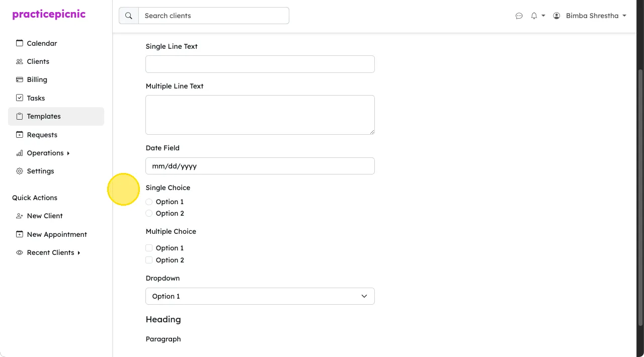This screenshot has width=644, height=357.
Task: Click the New Client person-plus icon
Action: point(20,216)
